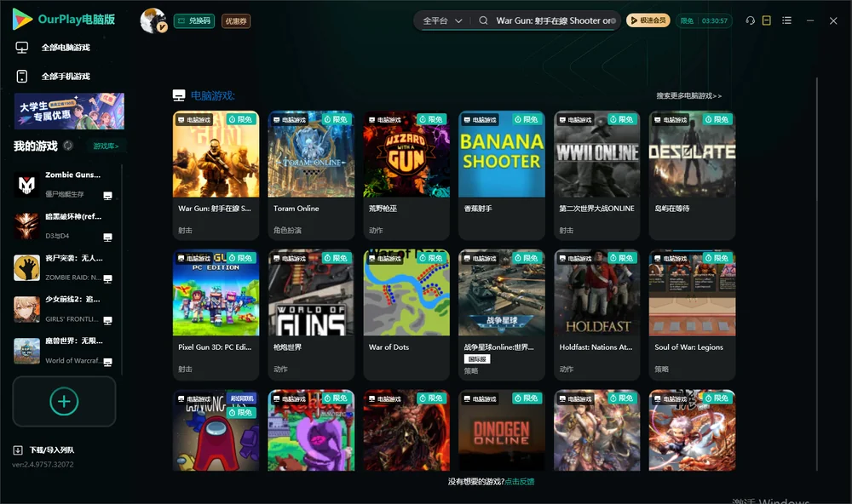Click the 限免 countdown timer badge
This screenshot has width=852, height=504.
pyautogui.click(x=705, y=20)
